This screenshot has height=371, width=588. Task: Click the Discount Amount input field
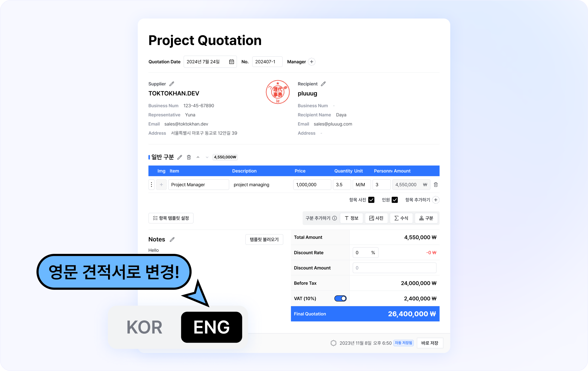[x=394, y=268]
